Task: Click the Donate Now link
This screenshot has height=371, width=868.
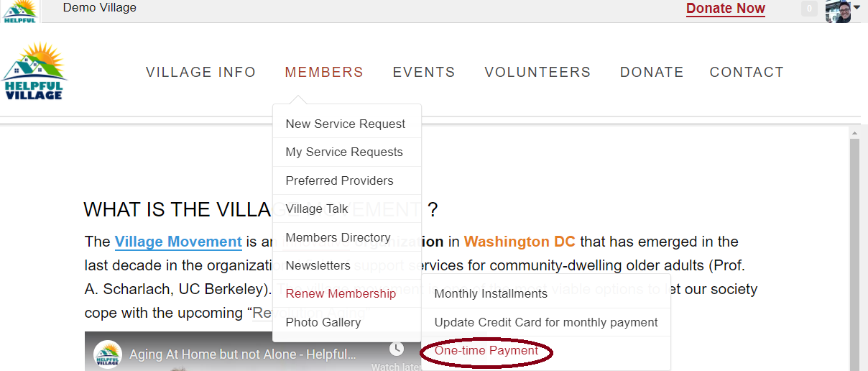Action: point(726,9)
